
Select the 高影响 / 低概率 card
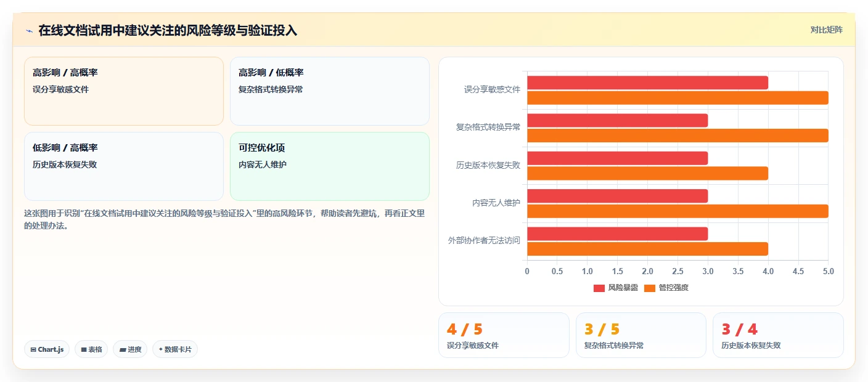click(x=330, y=91)
